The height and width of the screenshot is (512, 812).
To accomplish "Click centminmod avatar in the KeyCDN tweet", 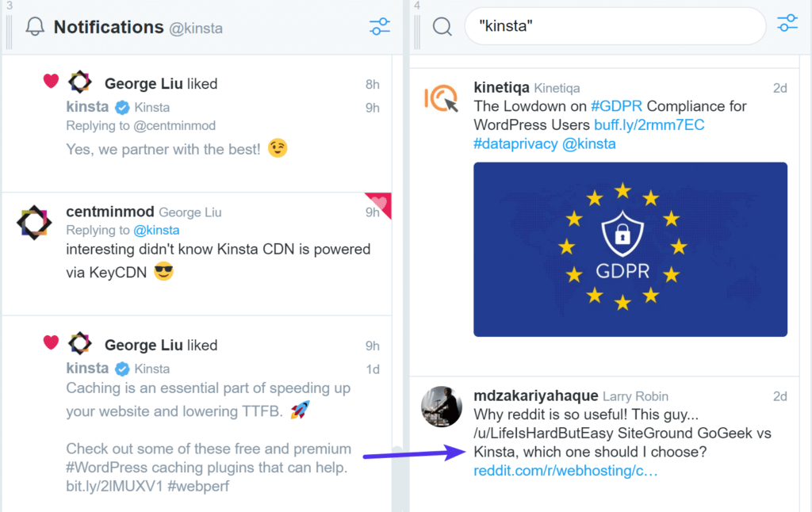I will pyautogui.click(x=34, y=223).
